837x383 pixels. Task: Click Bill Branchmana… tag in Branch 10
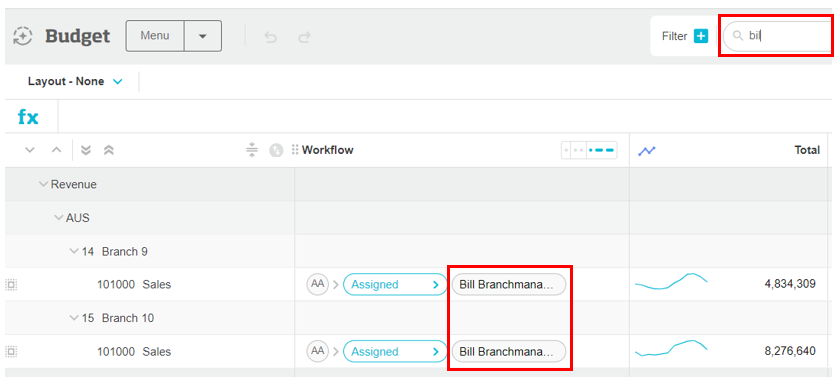(508, 351)
